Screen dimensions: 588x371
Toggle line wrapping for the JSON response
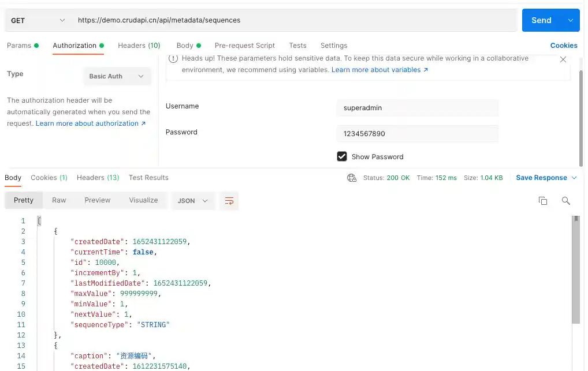[x=229, y=201]
